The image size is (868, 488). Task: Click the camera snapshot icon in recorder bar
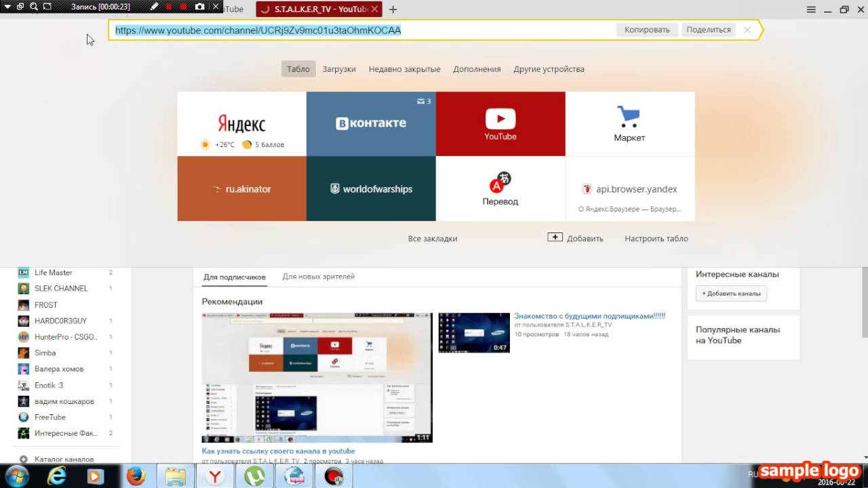(199, 7)
